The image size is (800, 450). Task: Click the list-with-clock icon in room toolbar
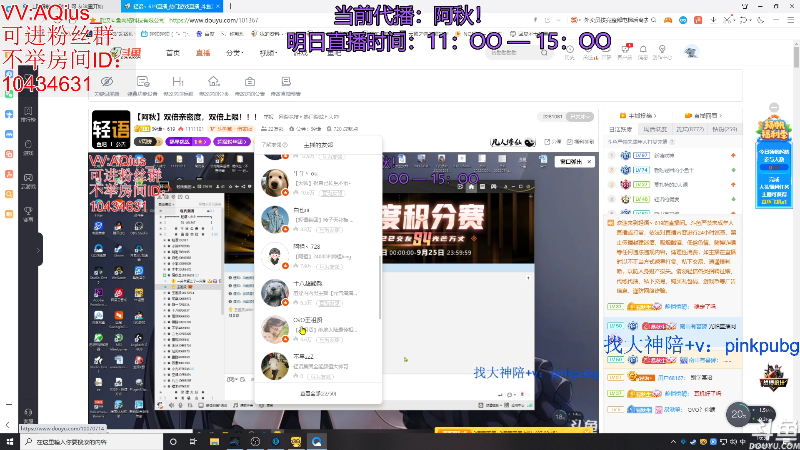coord(143,82)
